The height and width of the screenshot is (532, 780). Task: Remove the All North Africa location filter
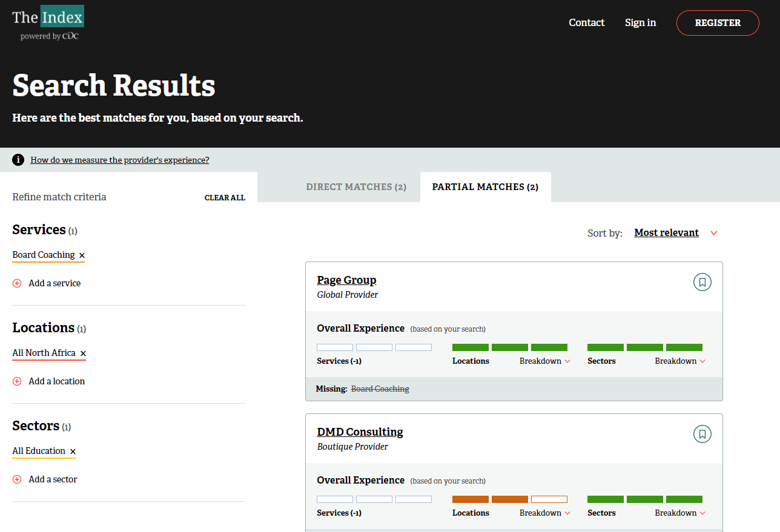coord(83,353)
